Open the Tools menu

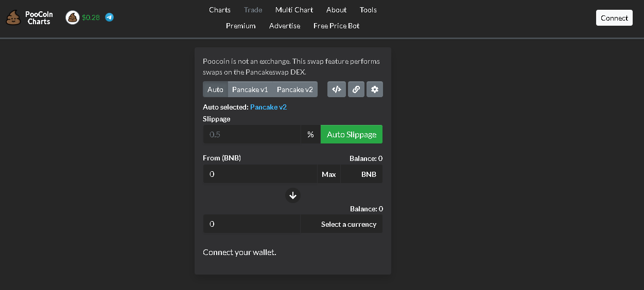[368, 10]
